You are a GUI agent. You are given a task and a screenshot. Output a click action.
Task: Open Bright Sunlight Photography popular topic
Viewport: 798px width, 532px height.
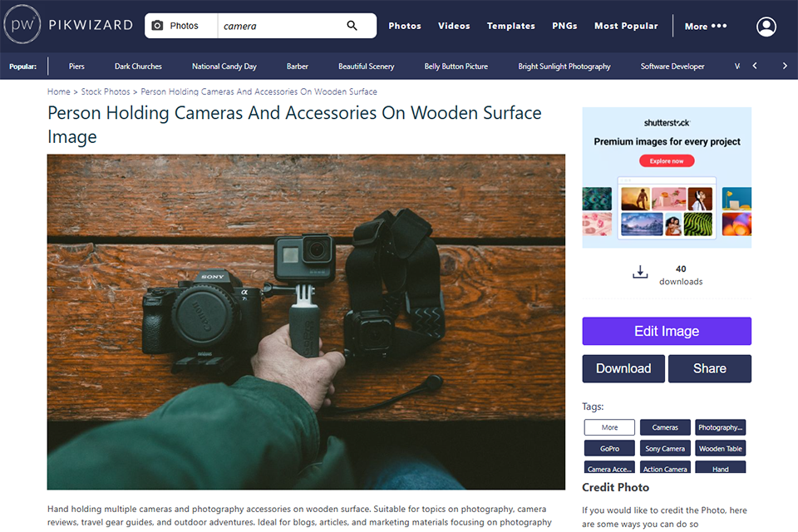[x=564, y=66]
